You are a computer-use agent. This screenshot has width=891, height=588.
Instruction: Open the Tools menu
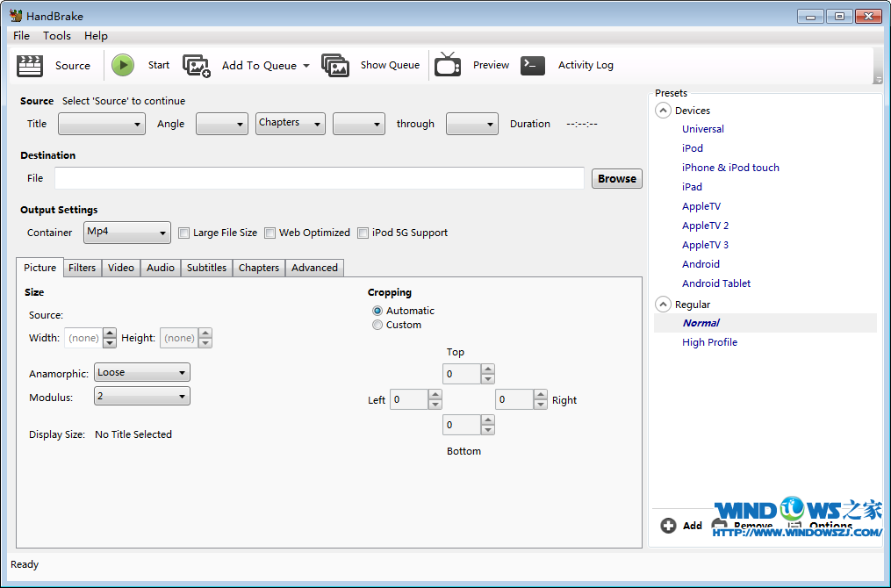[x=57, y=36]
